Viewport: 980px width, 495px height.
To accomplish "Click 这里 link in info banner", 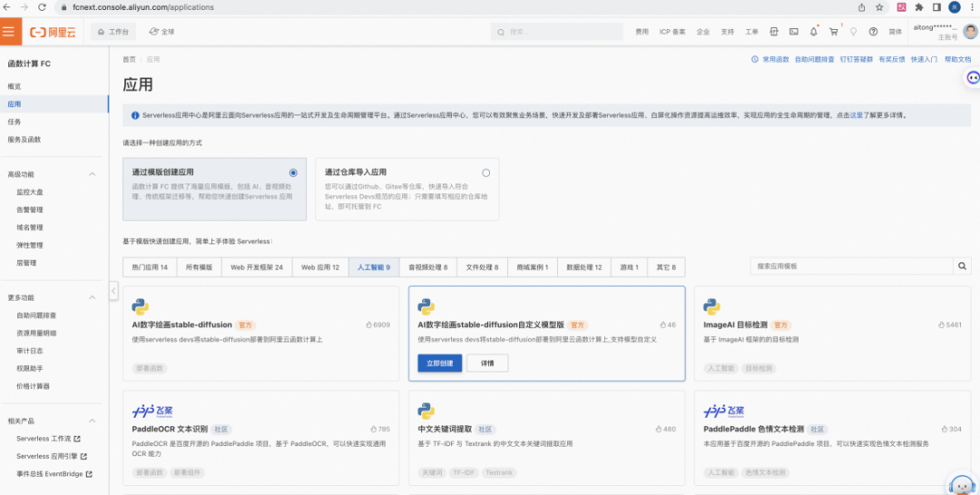I will [x=857, y=115].
